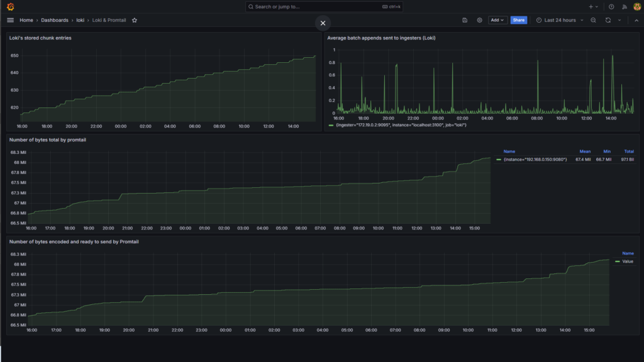Open the loki folder breadcrumb
Image resolution: width=644 pixels, height=362 pixels.
[80, 20]
